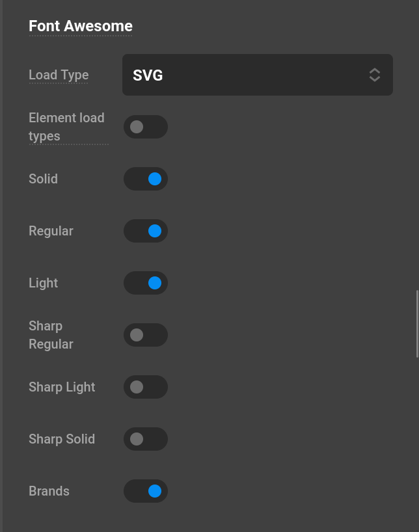
Task: Click the knob of the Light toggle
Action: [154, 283]
